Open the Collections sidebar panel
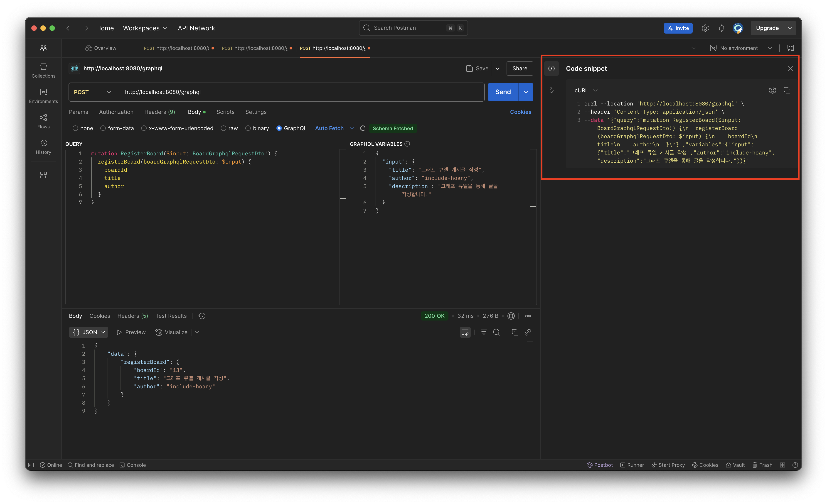This screenshot has height=504, width=827. (x=43, y=71)
